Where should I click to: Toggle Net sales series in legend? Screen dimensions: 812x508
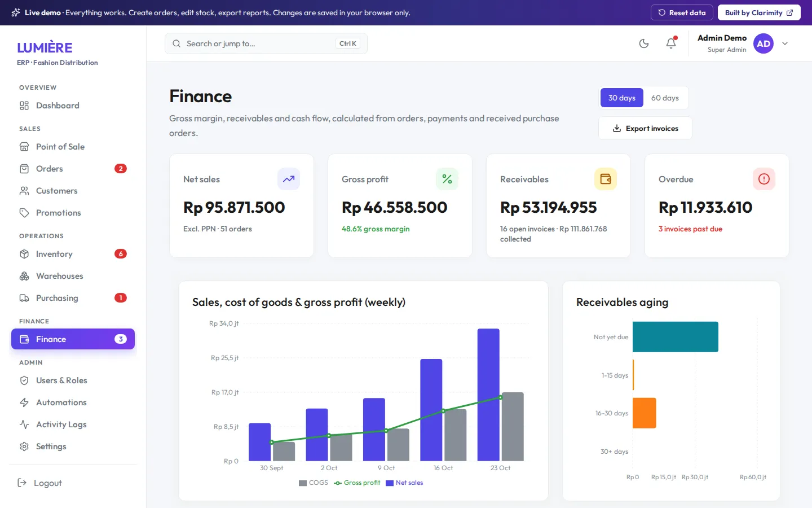pos(404,483)
